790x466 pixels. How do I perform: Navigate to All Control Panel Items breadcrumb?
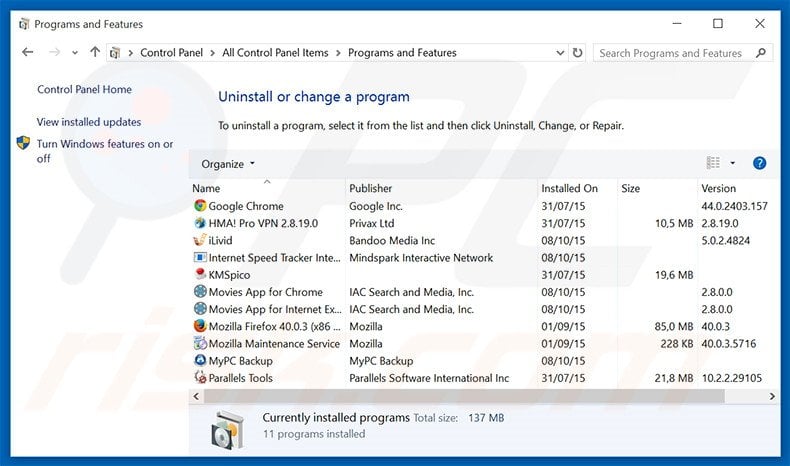[x=275, y=53]
